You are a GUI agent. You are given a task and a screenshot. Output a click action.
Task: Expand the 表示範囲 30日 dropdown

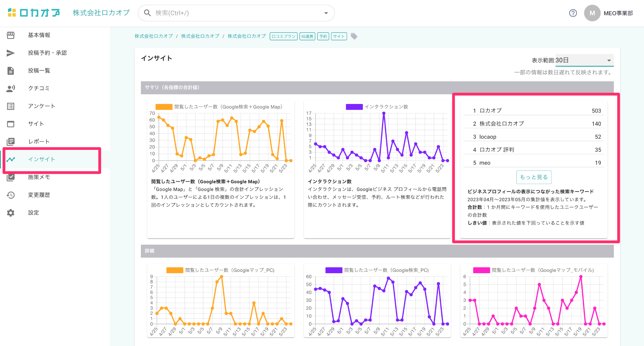click(584, 60)
